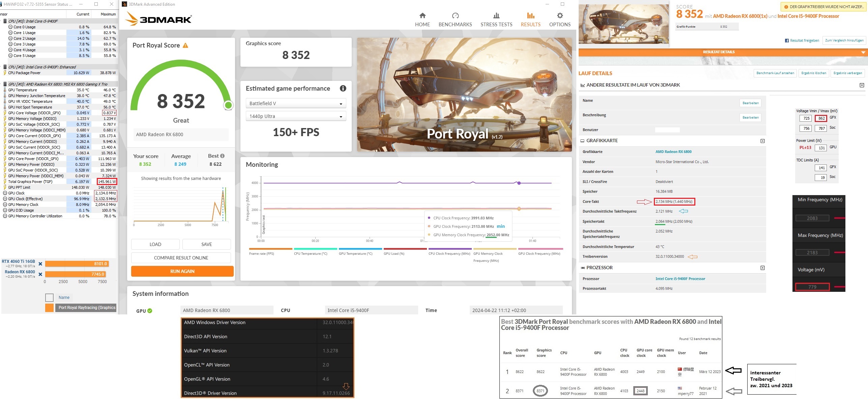
Task: Click the Port Royal ship thumbnail image
Action: 624,24
